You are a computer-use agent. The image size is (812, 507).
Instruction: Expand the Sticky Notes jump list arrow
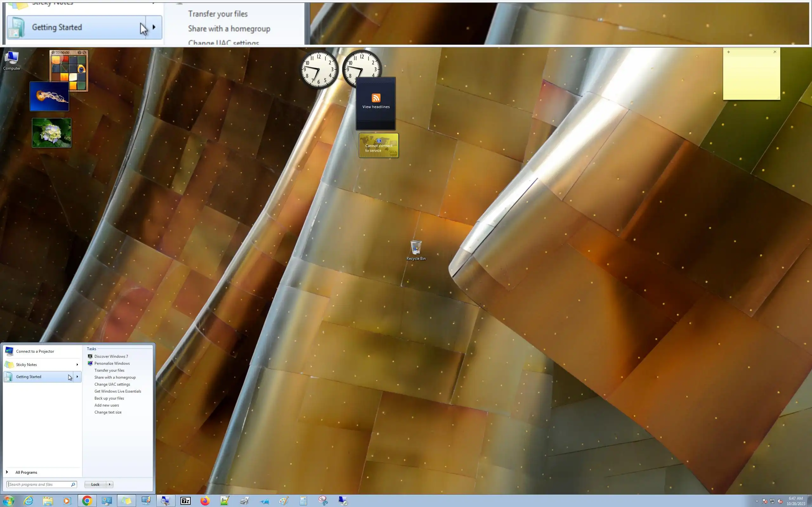tap(77, 364)
